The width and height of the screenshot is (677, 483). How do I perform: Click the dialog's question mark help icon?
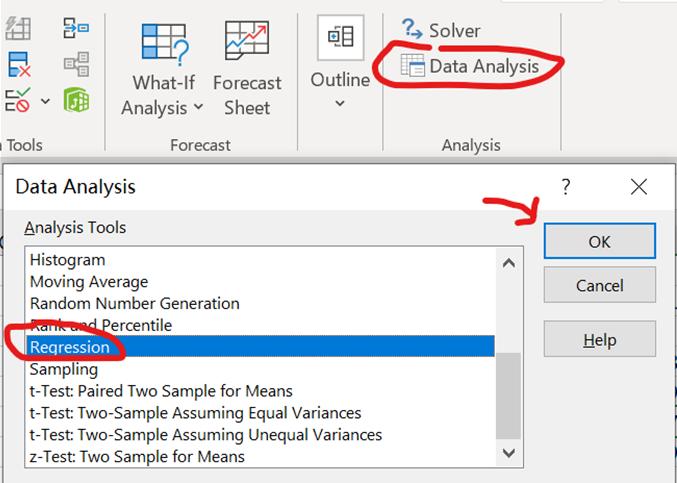click(x=566, y=186)
